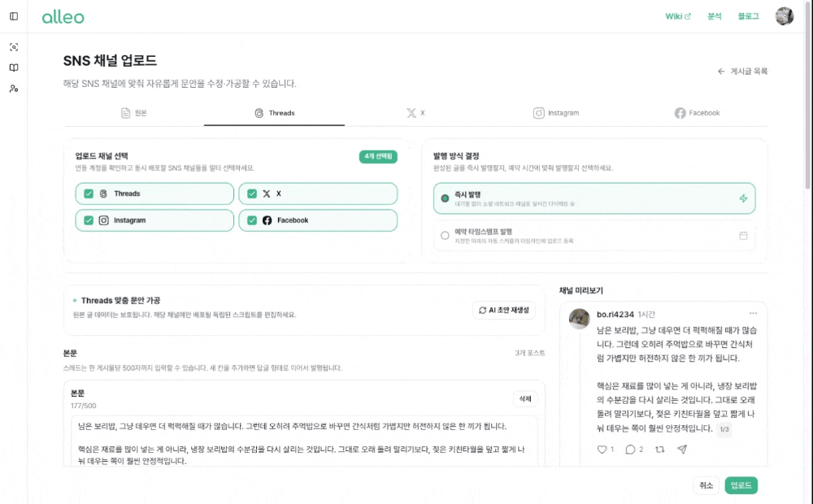
Task: Open the three-dot menu in preview post
Action: (x=753, y=313)
